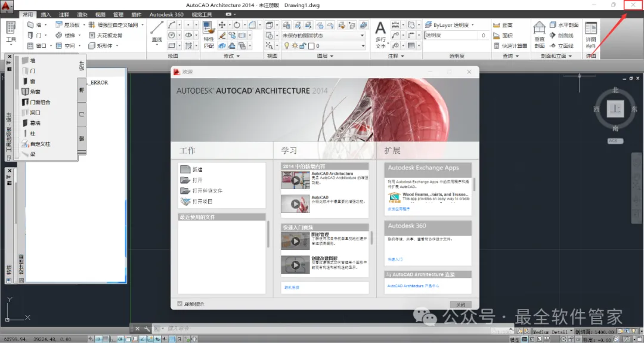Select the 窗口 (Window) tool in ribbon
The height and width of the screenshot is (343, 644).
click(36, 45)
